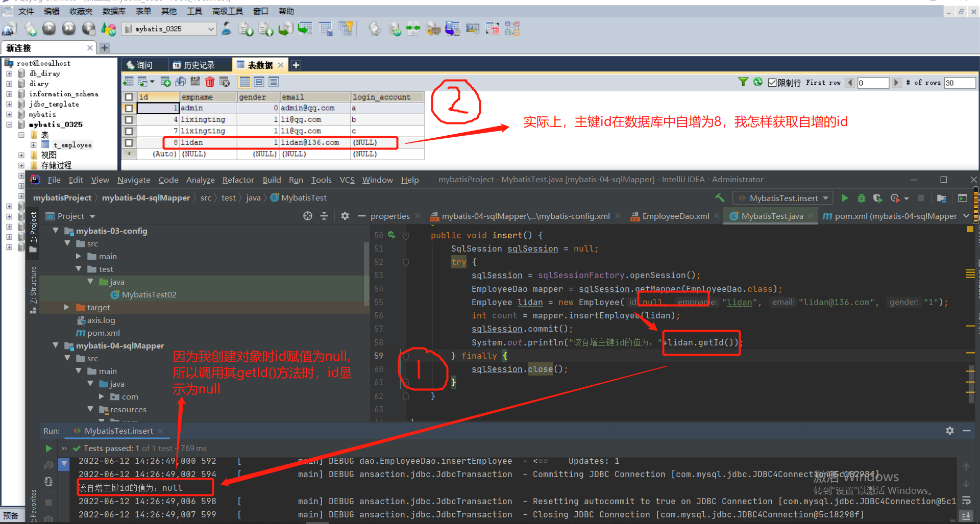This screenshot has height=524, width=980.
Task: Click the Project tree vertical scrollbar
Action: [366, 273]
